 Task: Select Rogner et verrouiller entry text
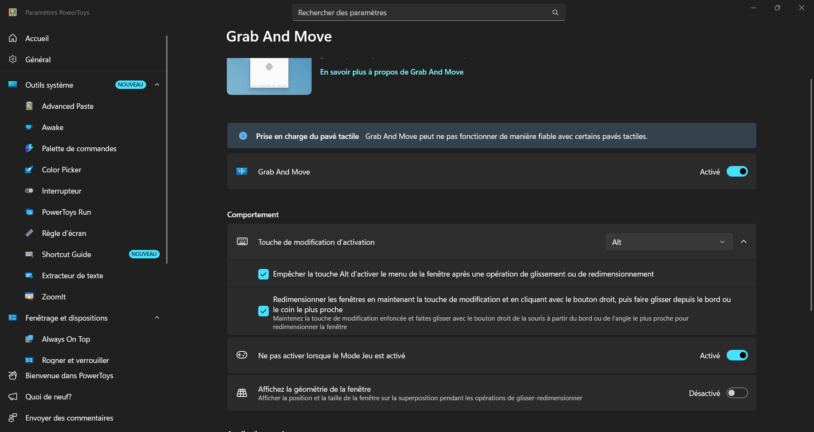tap(75, 360)
